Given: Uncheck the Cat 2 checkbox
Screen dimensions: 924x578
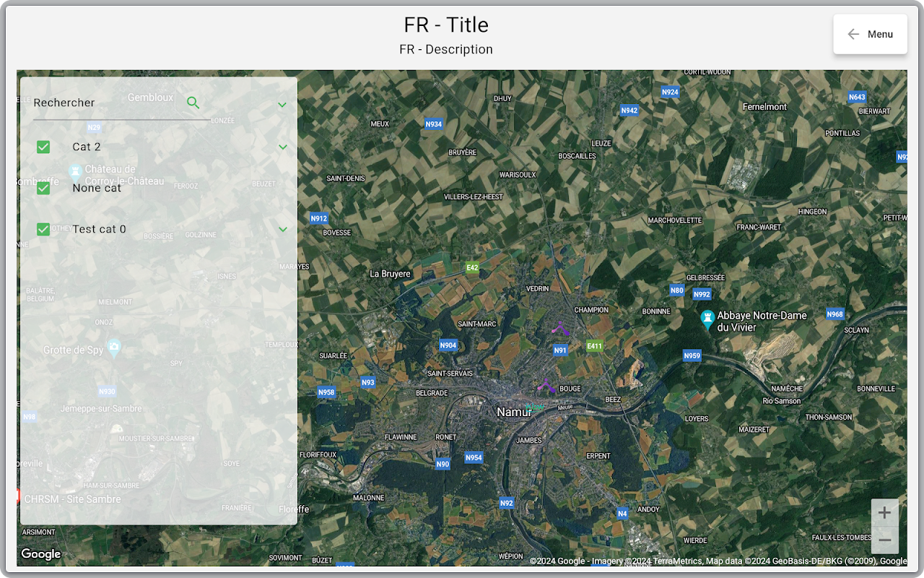Looking at the screenshot, I should coord(43,147).
